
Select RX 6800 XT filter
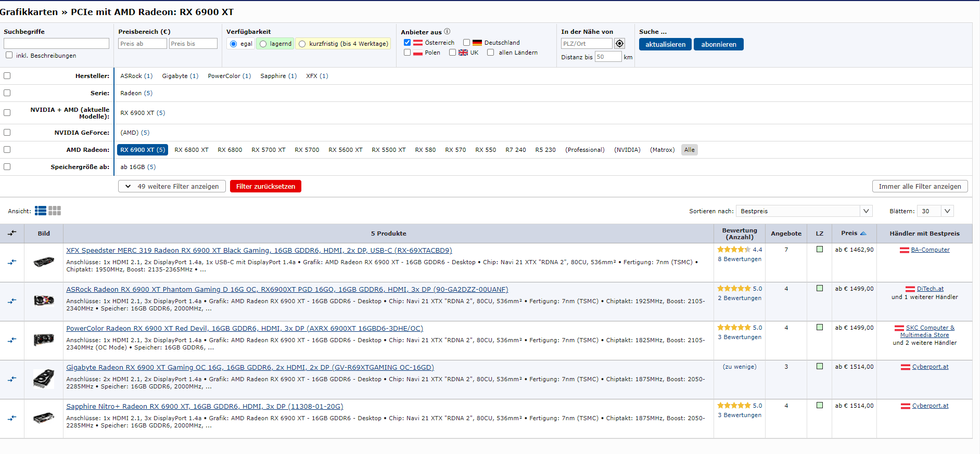(192, 150)
